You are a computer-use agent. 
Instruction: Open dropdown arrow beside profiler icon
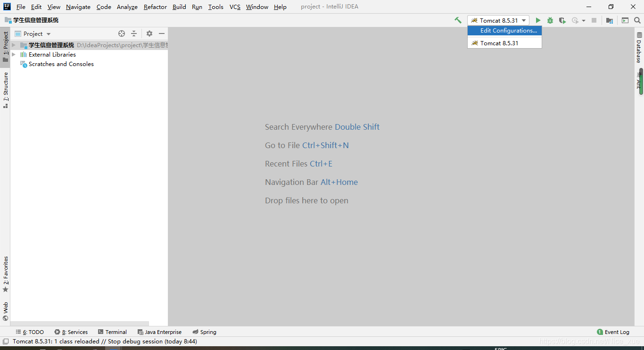pyautogui.click(x=584, y=20)
